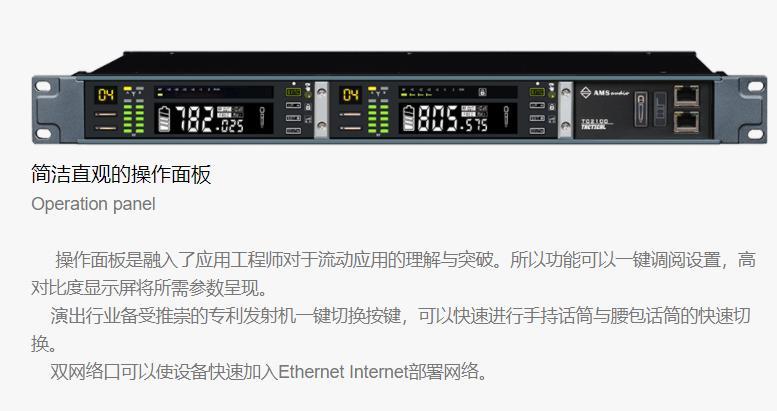Click the 805.575 frequency readout
777x411 pixels.
pyautogui.click(x=452, y=119)
